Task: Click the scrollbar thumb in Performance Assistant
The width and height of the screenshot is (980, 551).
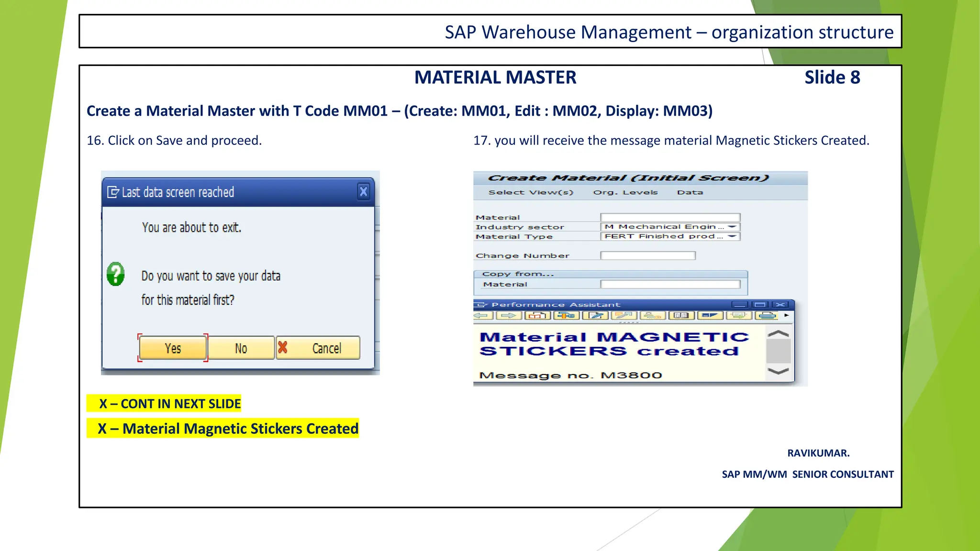Action: tap(778, 352)
